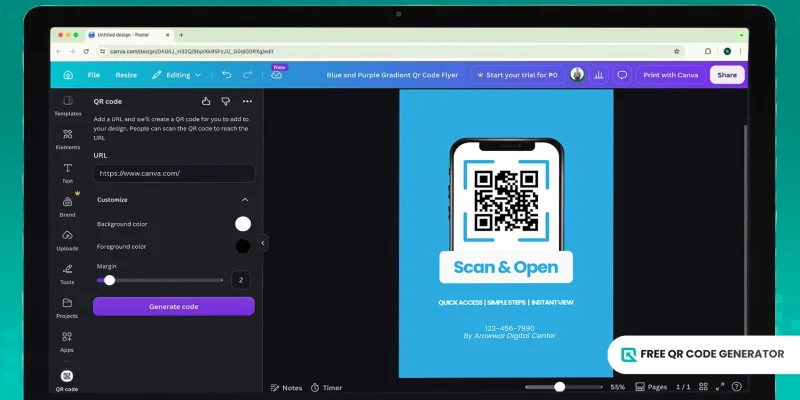Open the Editing mode dropdown
Image resolution: width=800 pixels, height=400 pixels.
(177, 75)
